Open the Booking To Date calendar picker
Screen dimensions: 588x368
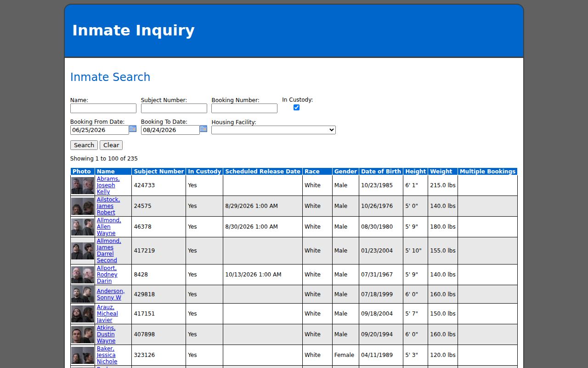[x=204, y=129]
